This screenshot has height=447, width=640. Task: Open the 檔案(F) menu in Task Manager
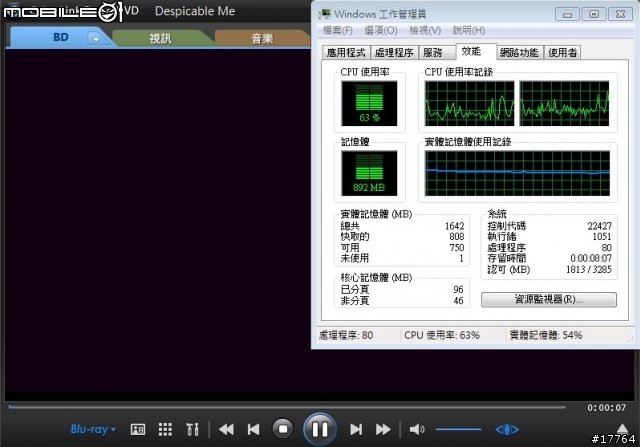[338, 30]
